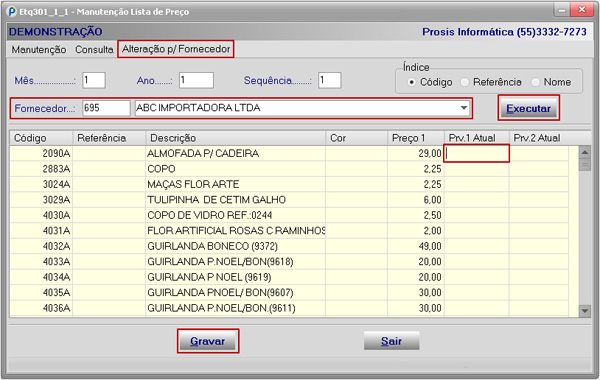Click the scrollbar down arrow
Screen dimensions: 600x380
pyautogui.click(x=585, y=311)
